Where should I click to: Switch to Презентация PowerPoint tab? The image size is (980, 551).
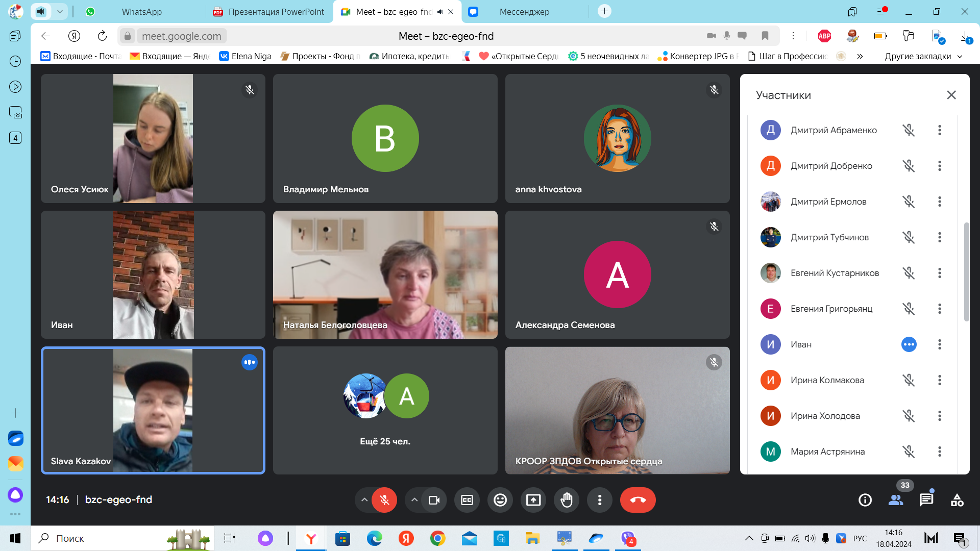[x=276, y=12]
